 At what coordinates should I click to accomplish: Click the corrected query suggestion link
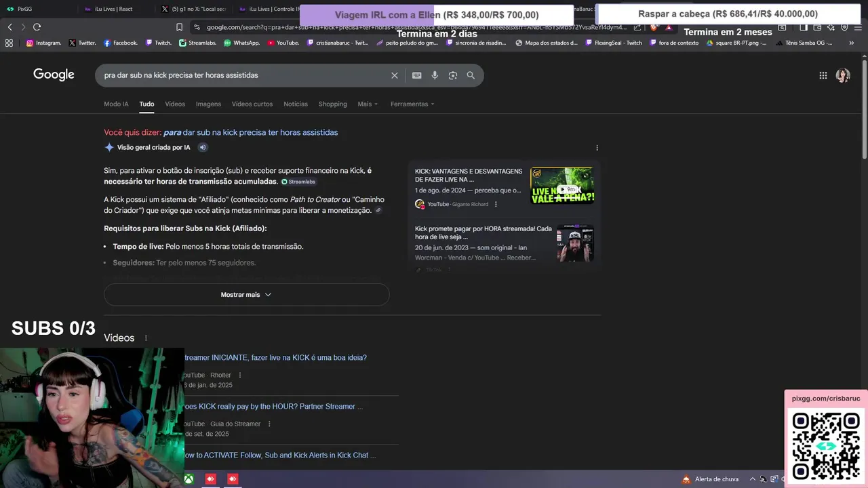pos(250,132)
